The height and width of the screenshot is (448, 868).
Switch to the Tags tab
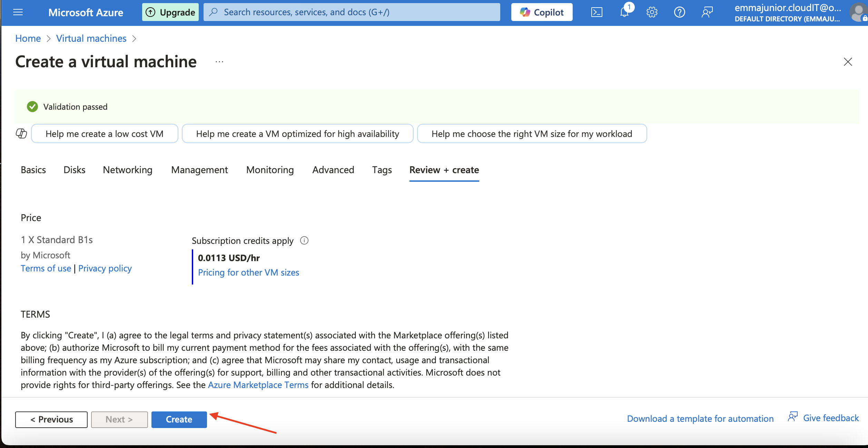[x=382, y=170]
